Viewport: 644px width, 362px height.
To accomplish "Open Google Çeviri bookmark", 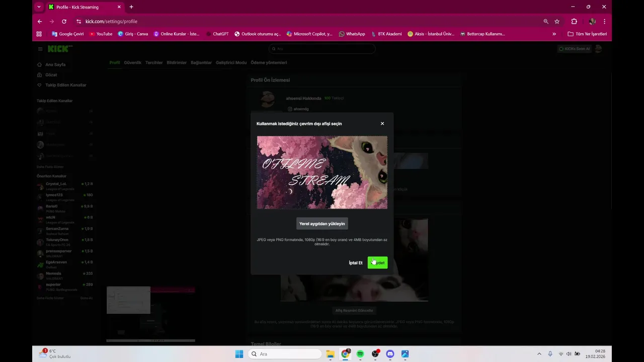I will point(68,34).
